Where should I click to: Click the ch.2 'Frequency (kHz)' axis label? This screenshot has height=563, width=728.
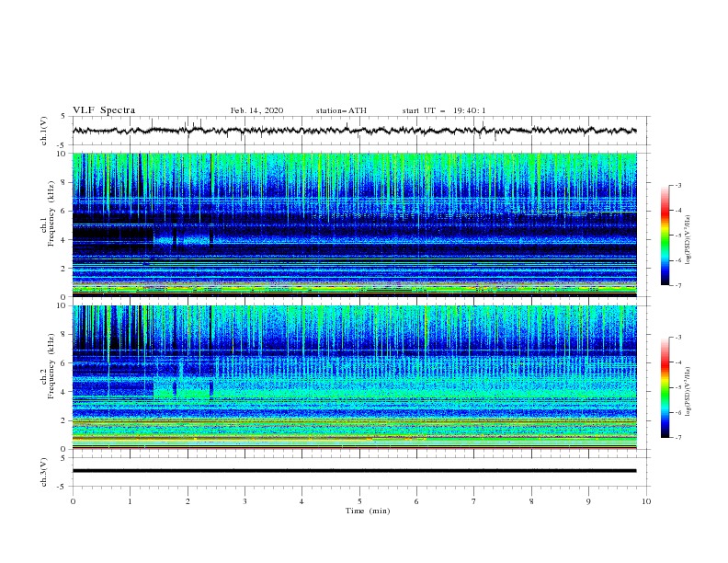(51, 366)
